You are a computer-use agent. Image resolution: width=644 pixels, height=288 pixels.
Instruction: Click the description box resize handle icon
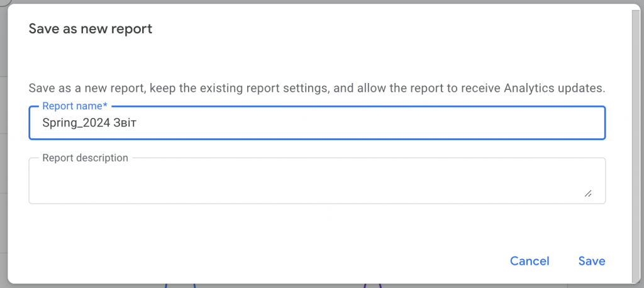click(588, 194)
